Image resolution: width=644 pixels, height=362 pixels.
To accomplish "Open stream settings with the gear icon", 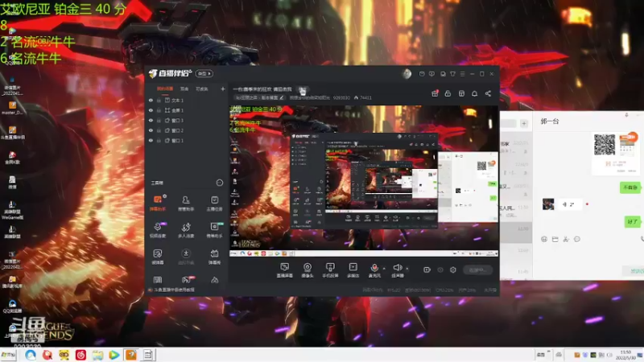I will click(453, 269).
